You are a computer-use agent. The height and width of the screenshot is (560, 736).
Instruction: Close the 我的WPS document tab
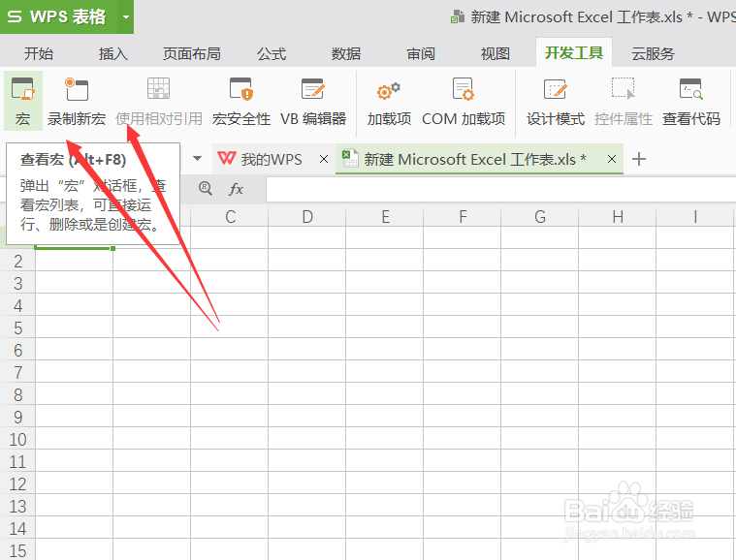[x=324, y=160]
